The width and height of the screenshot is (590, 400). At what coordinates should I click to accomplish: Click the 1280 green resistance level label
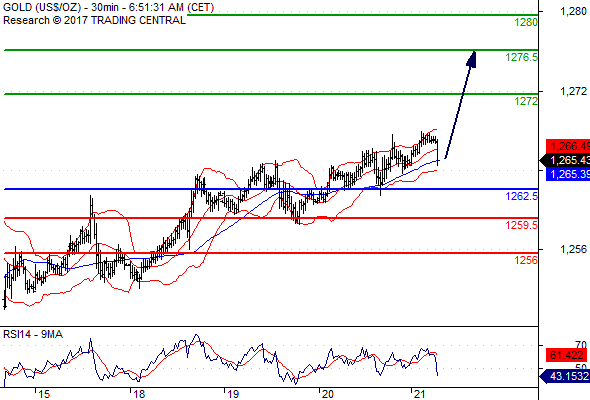click(x=526, y=22)
